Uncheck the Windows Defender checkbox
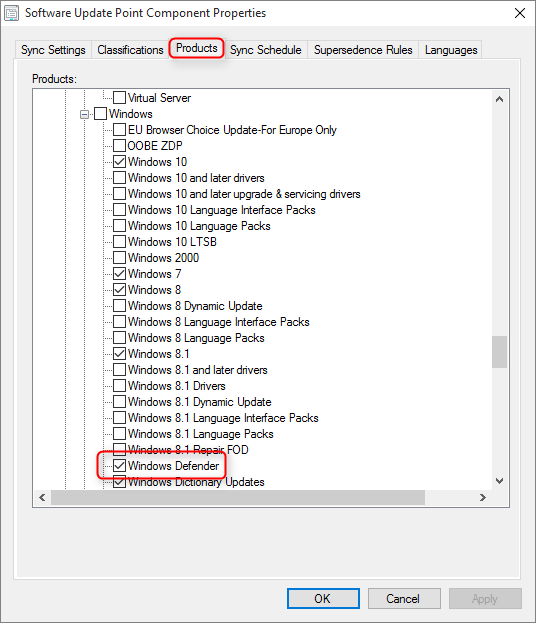536x623 pixels. click(x=120, y=466)
